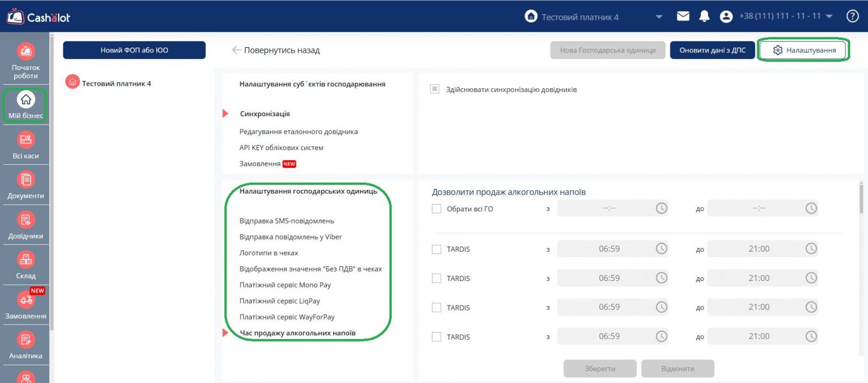
Task: Enable the Обрати всі ГО checkbox
Action: [x=437, y=209]
